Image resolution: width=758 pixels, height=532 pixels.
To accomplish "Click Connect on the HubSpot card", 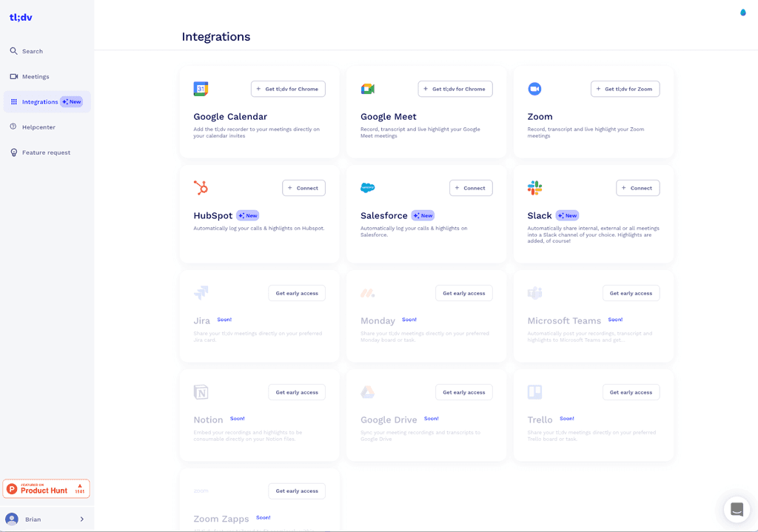I will click(303, 187).
